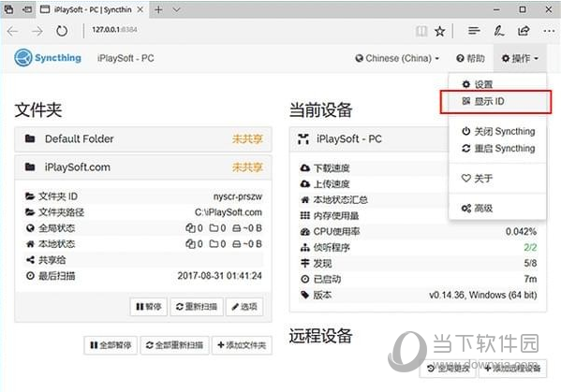Expand the Default Folder panel
This screenshot has height=392, width=561.
coord(143,139)
